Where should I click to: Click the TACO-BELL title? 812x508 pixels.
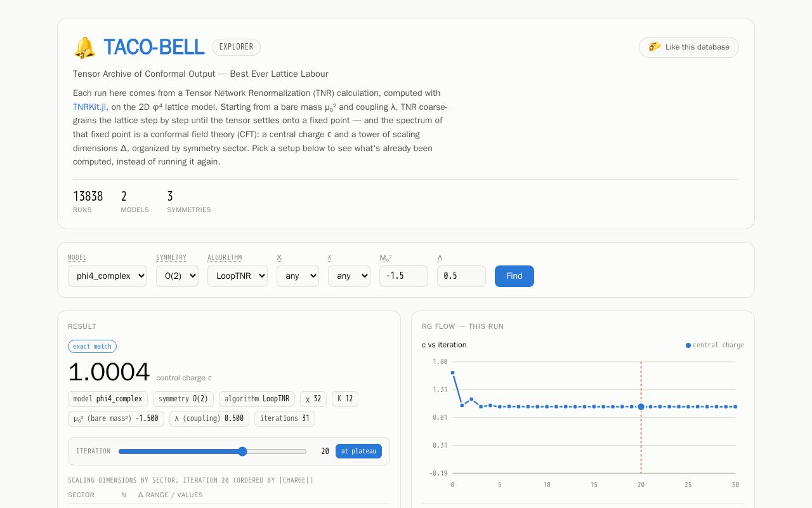tap(154, 47)
